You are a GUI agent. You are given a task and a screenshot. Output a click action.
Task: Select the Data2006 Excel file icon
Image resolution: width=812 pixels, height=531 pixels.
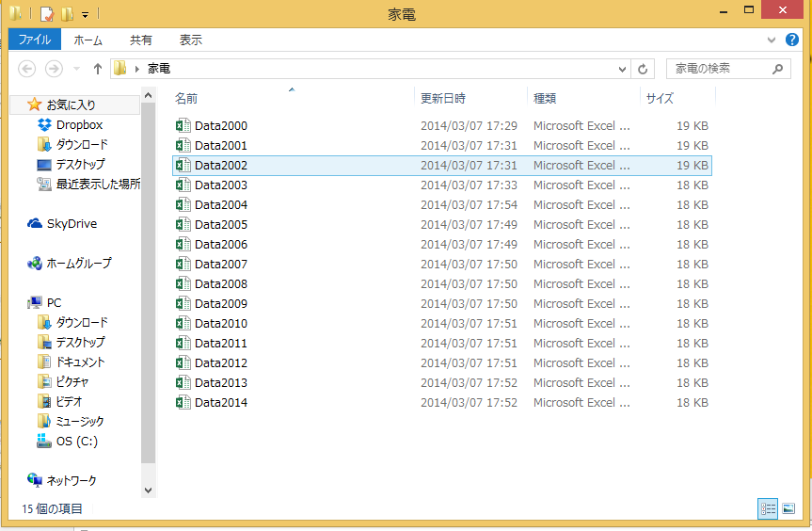183,244
